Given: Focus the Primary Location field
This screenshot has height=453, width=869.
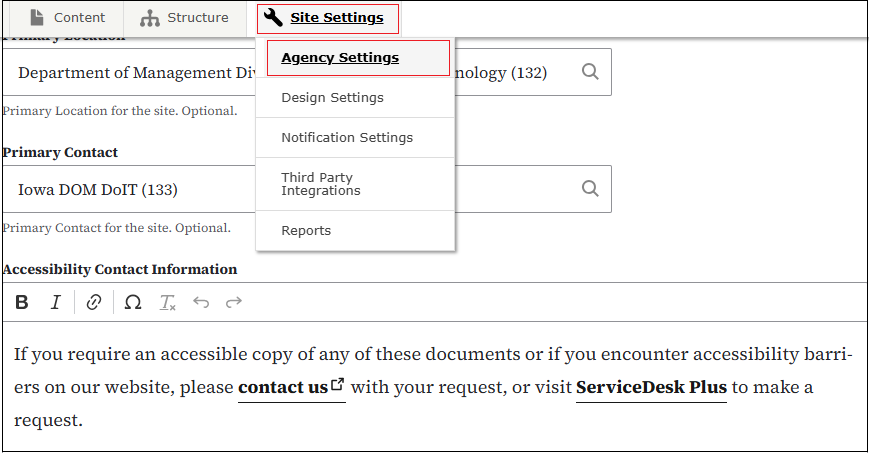Looking at the screenshot, I should tap(306, 72).
